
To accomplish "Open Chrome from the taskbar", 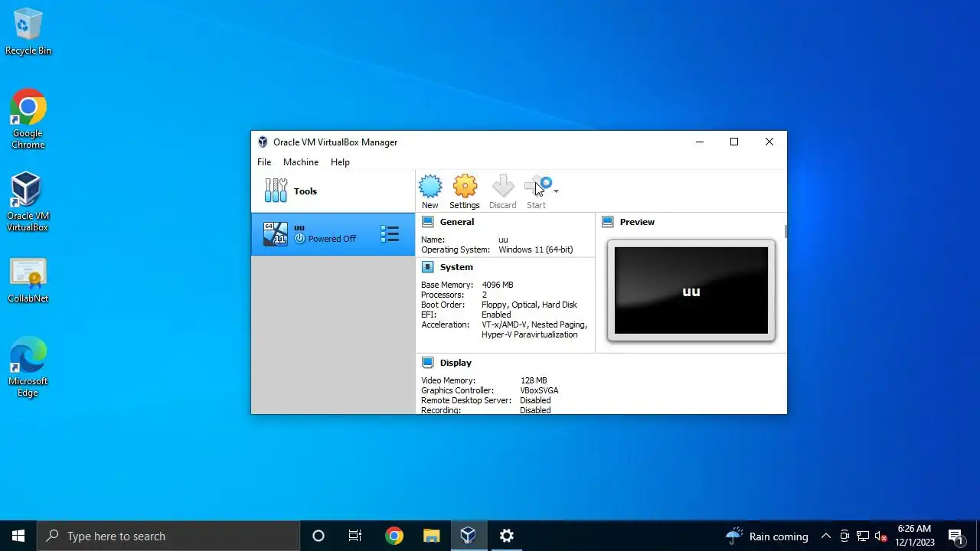I will click(394, 536).
